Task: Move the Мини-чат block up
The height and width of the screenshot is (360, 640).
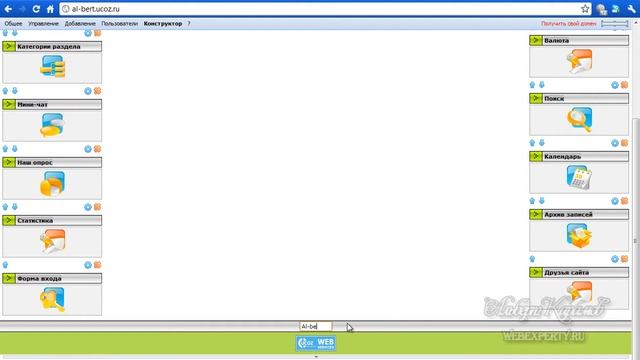Action: [5, 91]
